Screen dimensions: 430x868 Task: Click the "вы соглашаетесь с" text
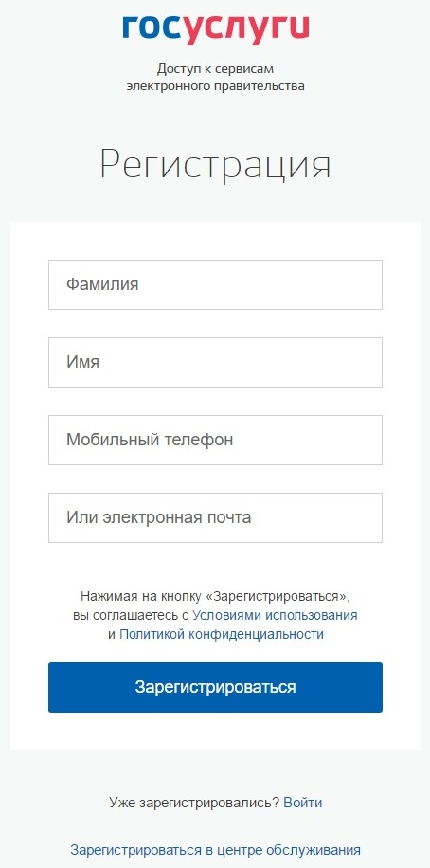coord(131,616)
